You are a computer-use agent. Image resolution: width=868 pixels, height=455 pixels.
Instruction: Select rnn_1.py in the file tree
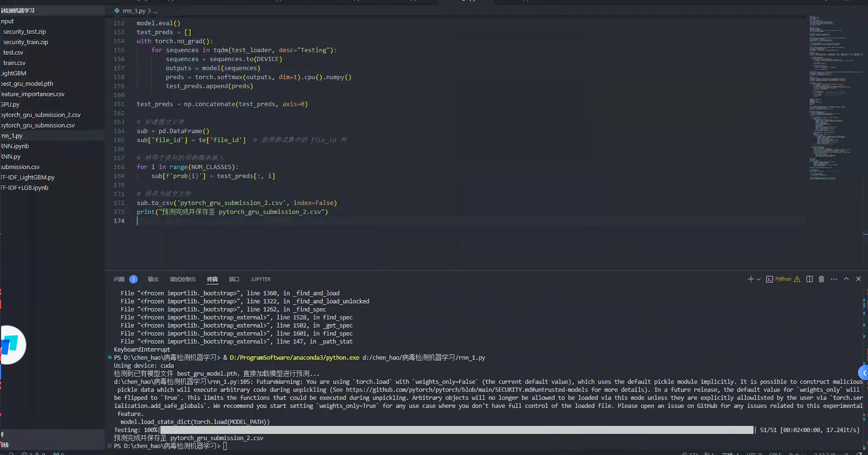tap(52, 136)
